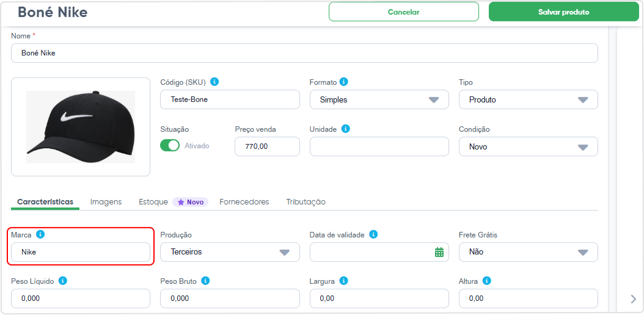Open the calendar icon in Data de validade

[439, 252]
